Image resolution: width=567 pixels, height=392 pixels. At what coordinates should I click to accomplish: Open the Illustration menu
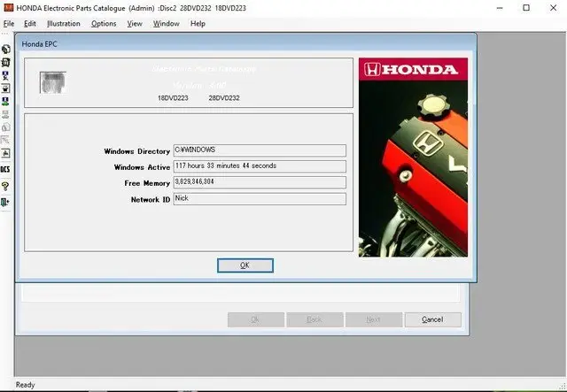tap(63, 24)
